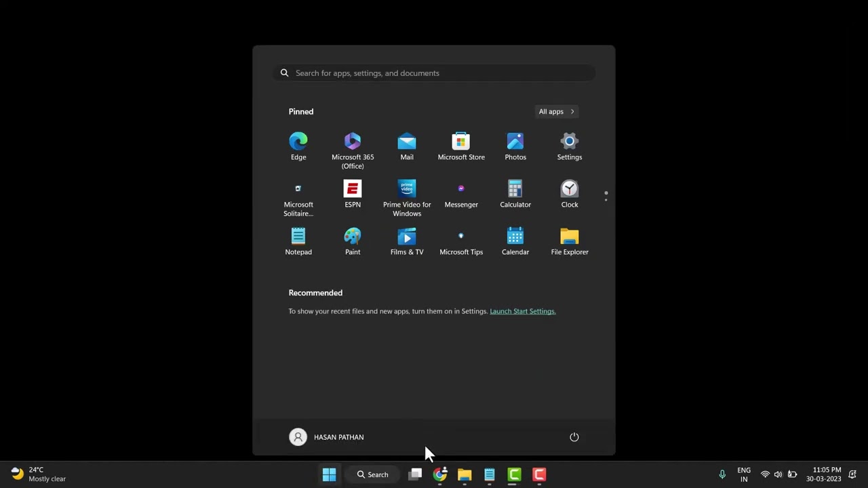
Task: Launch Microsoft Solitaire
Action: pyautogui.click(x=298, y=198)
